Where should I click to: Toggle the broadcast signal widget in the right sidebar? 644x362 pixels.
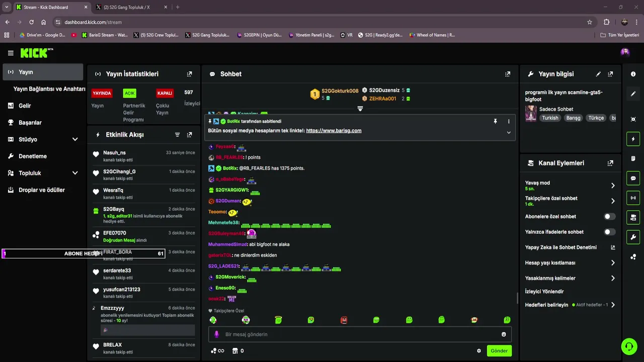click(633, 198)
